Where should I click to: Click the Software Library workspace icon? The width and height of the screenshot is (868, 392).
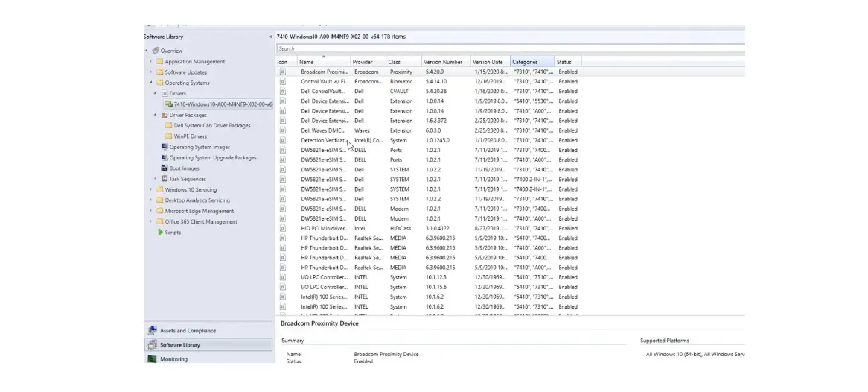[x=152, y=345]
